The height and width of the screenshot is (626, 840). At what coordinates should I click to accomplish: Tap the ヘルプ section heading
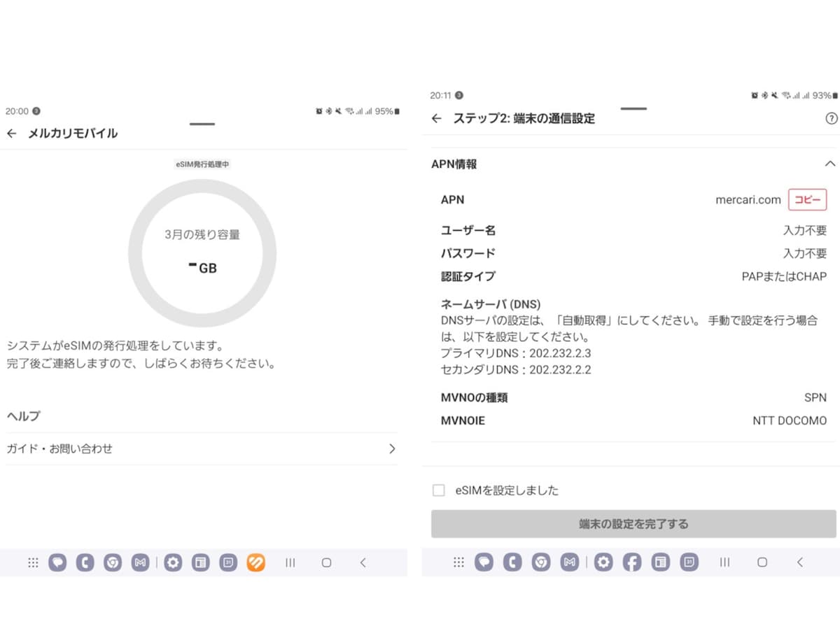click(x=23, y=416)
